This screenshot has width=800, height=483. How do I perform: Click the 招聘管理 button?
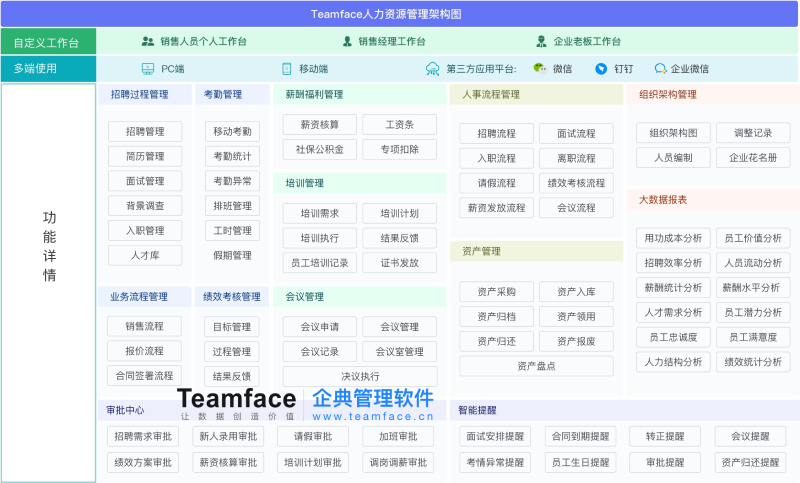(x=145, y=132)
